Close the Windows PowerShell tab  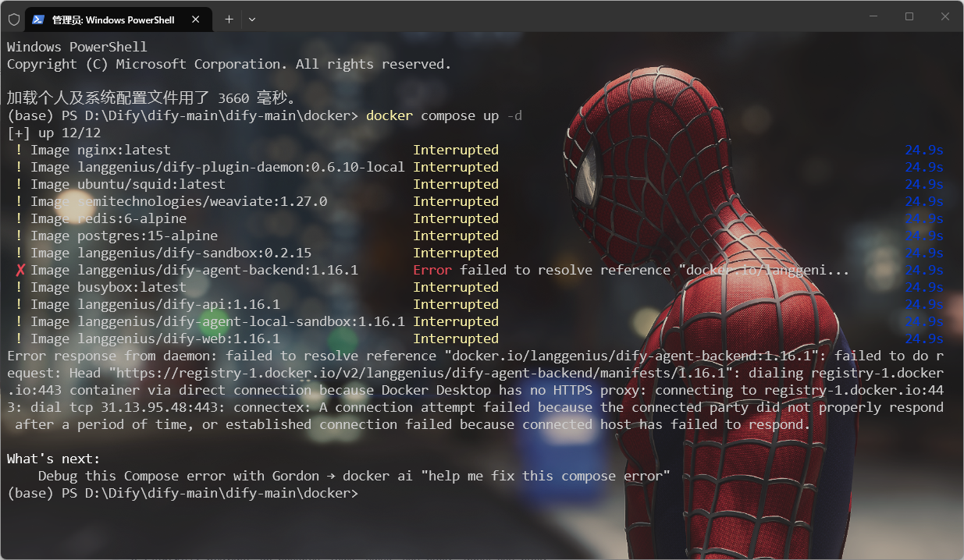point(196,19)
